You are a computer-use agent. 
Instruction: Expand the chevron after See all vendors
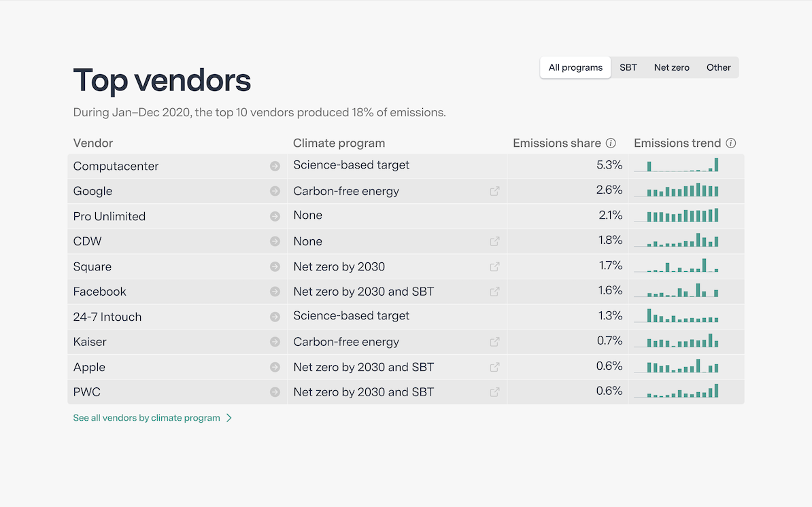tap(229, 418)
